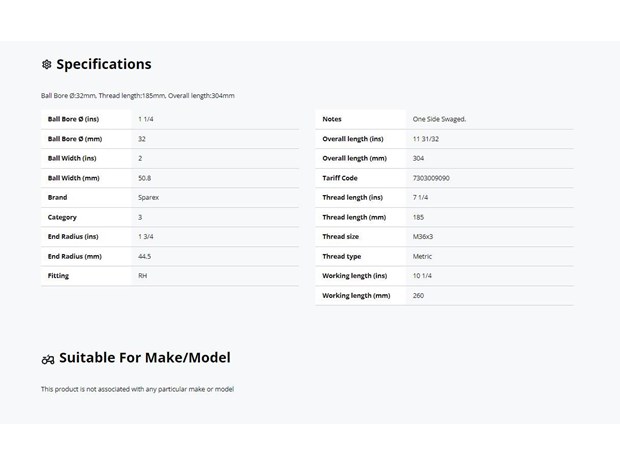Click the specification summary line under heading
This screenshot has height=465, width=620.
(x=138, y=96)
